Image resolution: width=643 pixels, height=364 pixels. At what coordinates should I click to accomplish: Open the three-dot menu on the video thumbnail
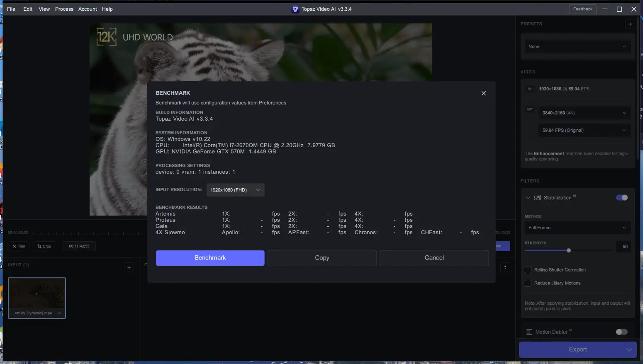59,313
